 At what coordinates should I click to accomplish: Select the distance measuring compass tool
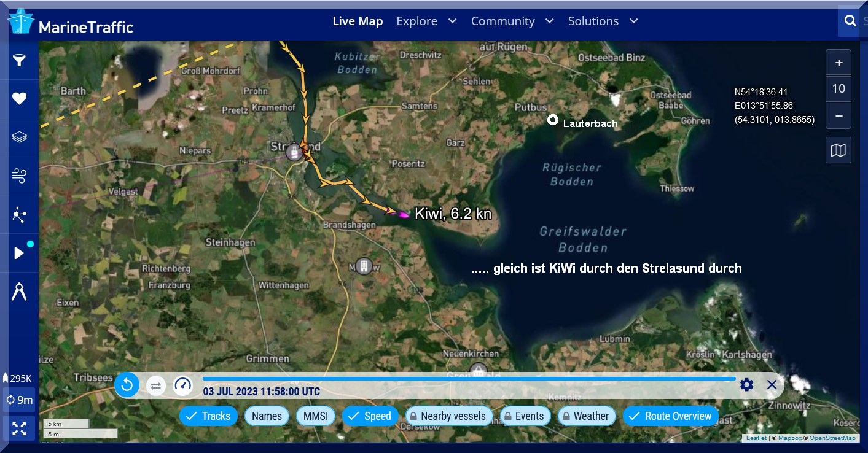point(20,292)
